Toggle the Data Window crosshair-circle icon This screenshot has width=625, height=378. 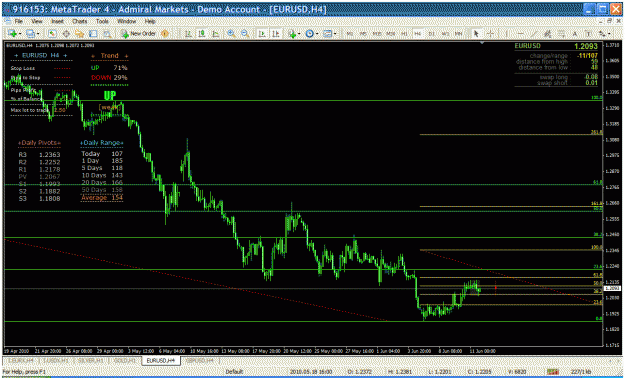click(x=66, y=34)
